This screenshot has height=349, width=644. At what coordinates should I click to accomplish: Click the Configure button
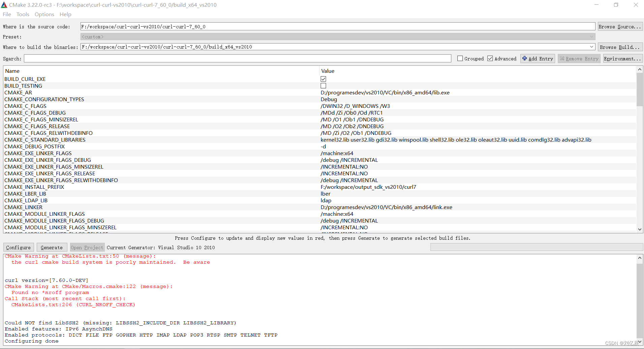coord(19,248)
